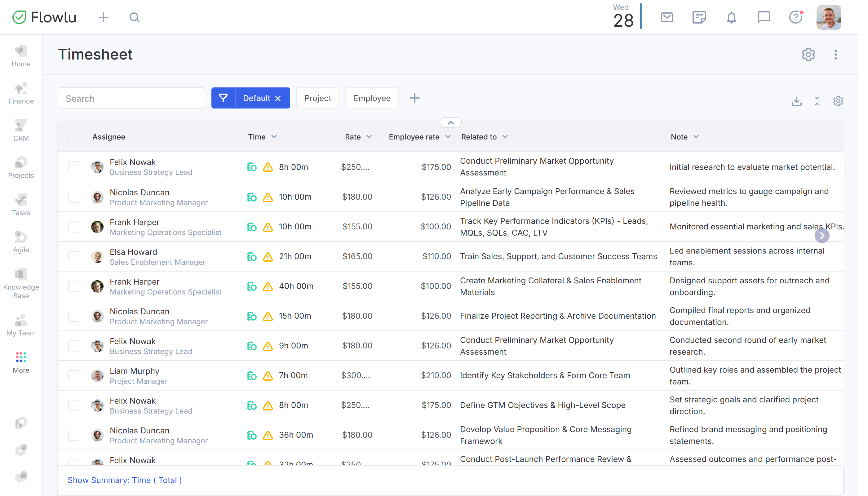Click the Timesheet page settings gear
Viewport: 868px width, 496px height.
pos(808,55)
